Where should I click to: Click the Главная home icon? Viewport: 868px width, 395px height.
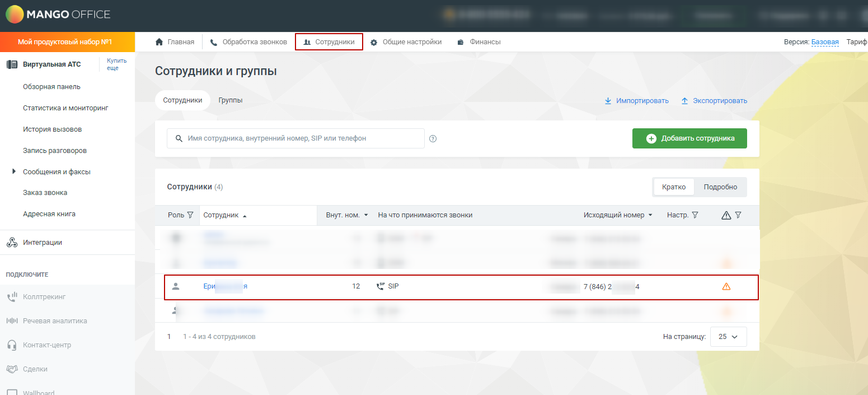tap(159, 42)
